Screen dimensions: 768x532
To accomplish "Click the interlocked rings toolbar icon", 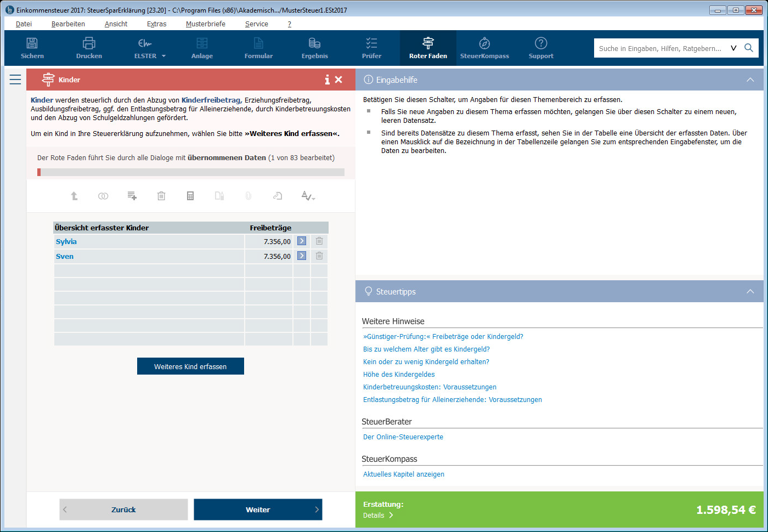I will point(103,196).
